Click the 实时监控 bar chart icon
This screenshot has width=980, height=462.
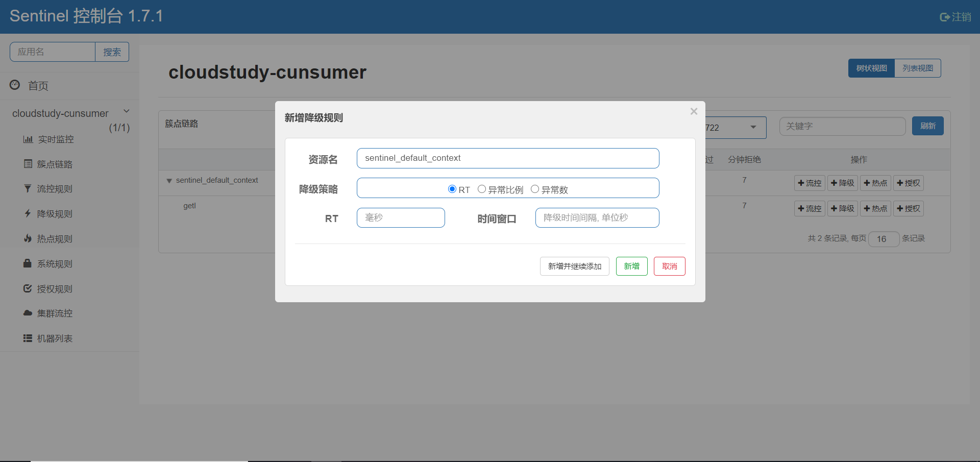click(28, 139)
